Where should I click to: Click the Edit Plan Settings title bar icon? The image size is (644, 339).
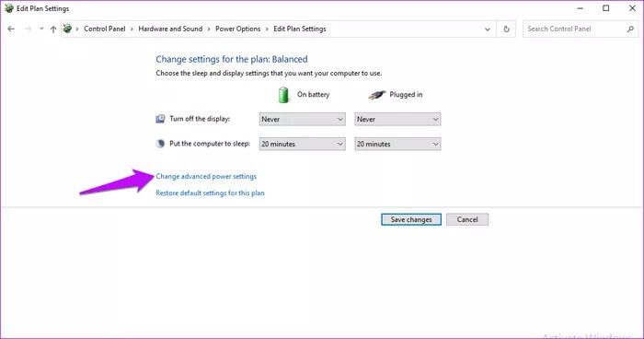click(9, 8)
